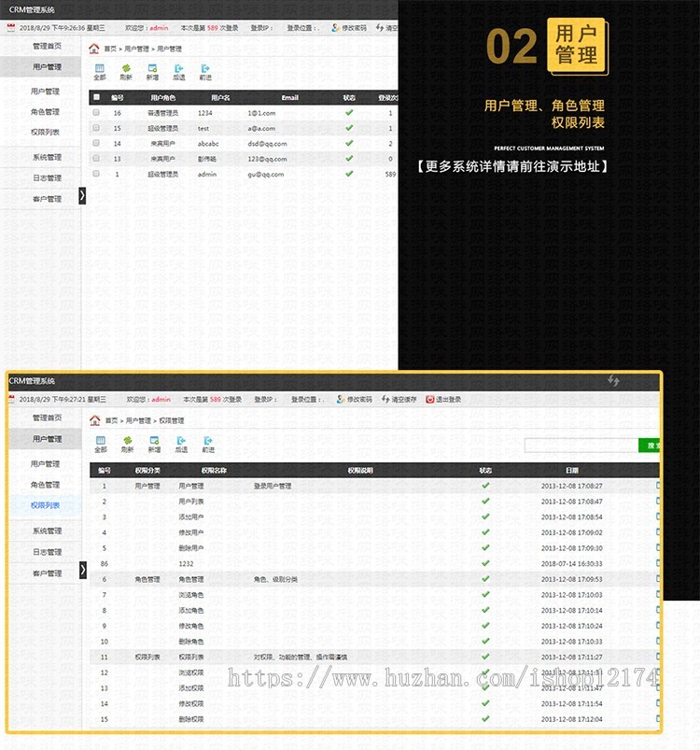Click permission name 添加用户 in row 3

coord(191,517)
